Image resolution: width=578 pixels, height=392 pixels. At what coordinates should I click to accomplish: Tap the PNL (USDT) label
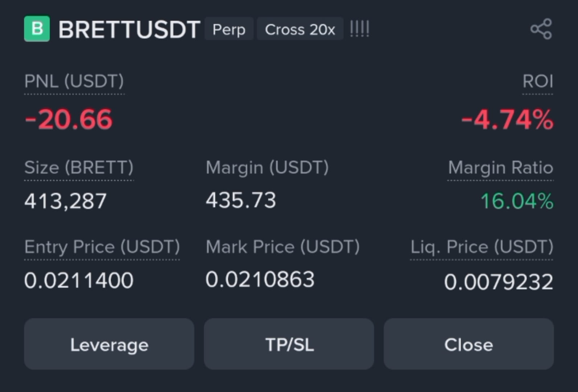[x=74, y=81]
